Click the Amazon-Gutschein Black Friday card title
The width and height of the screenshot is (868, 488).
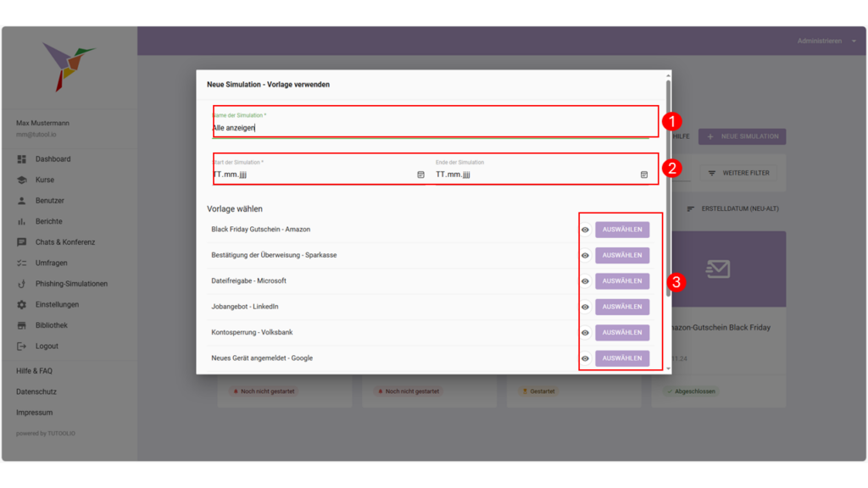[x=721, y=328]
